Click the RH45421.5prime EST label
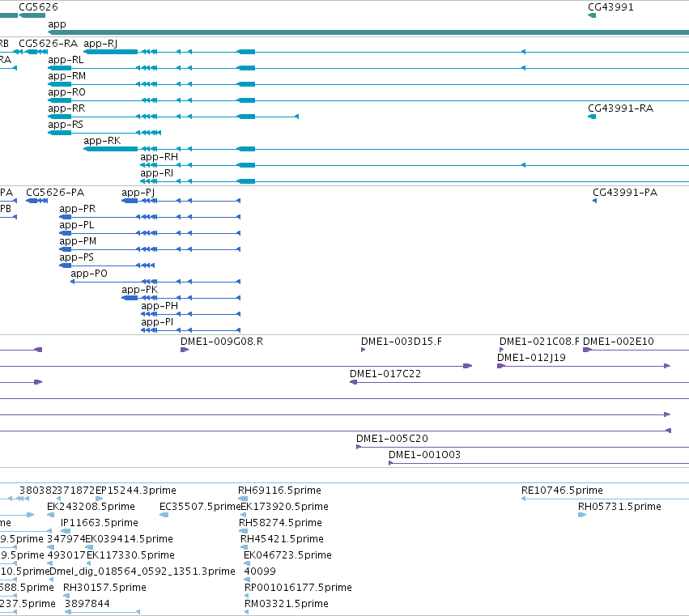The image size is (689, 616). (282, 539)
